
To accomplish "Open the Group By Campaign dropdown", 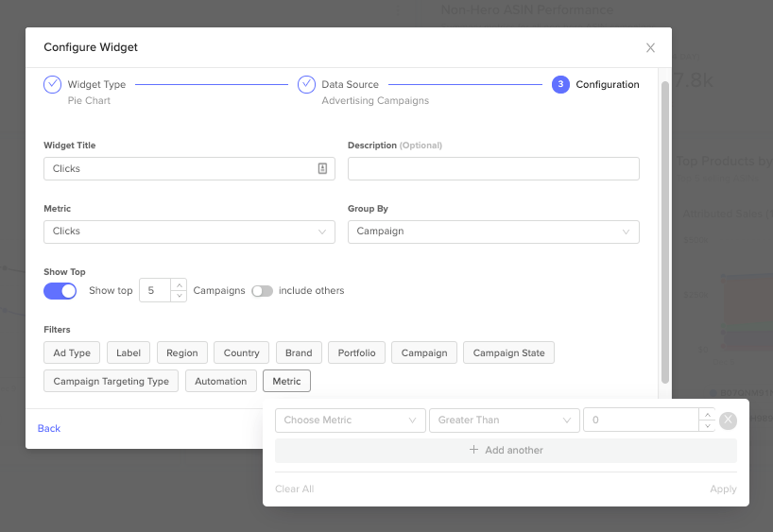I will (x=493, y=232).
